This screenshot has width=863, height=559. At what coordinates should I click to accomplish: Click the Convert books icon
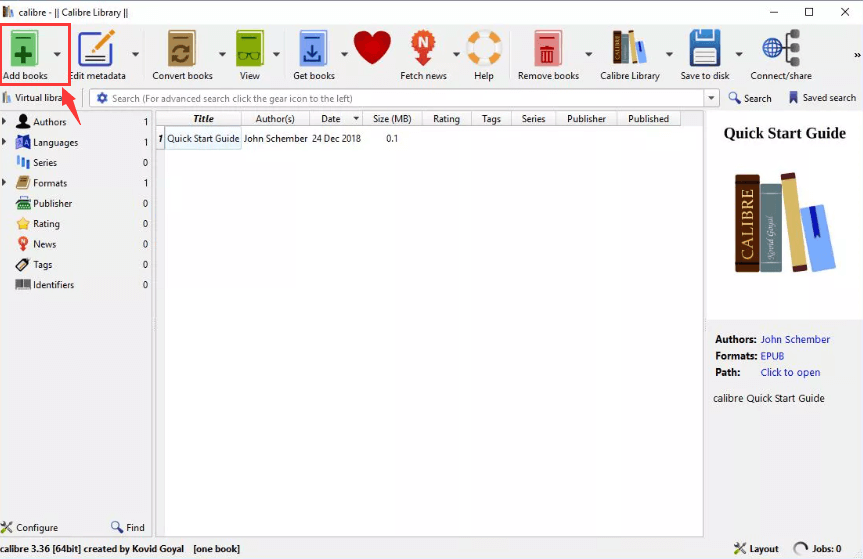182,50
